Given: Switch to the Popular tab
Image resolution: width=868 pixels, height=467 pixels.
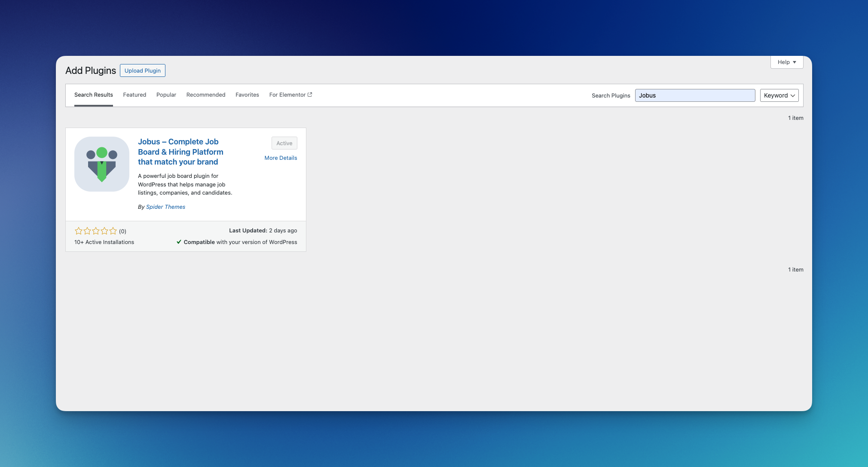Looking at the screenshot, I should click(166, 95).
